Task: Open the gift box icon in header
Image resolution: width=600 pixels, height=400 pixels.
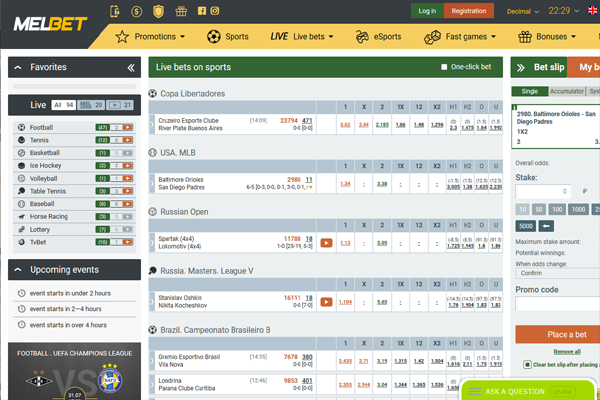Action: click(x=181, y=11)
